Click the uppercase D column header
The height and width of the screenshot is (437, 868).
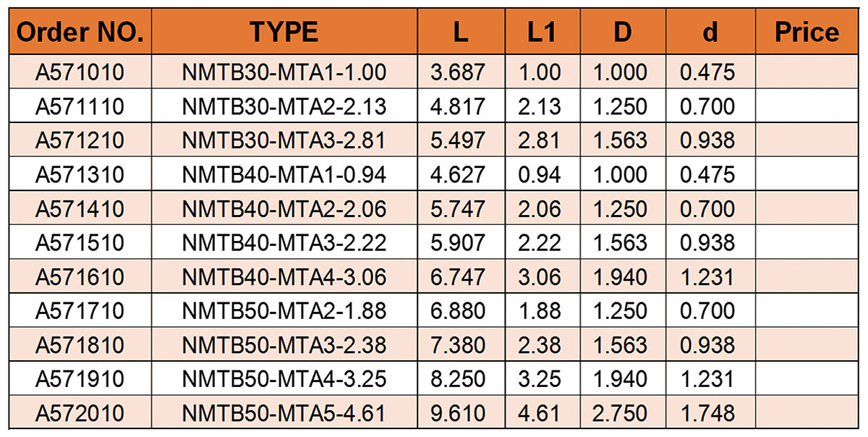(622, 33)
